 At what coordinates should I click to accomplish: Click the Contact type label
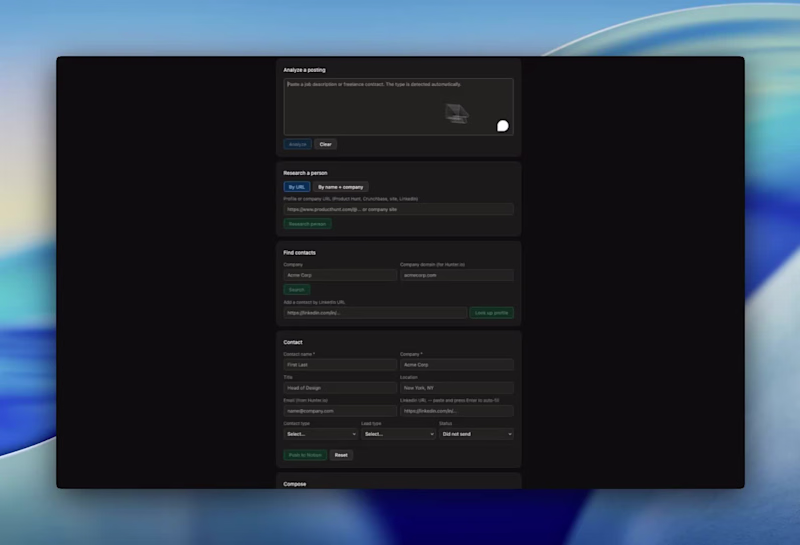[x=296, y=423]
